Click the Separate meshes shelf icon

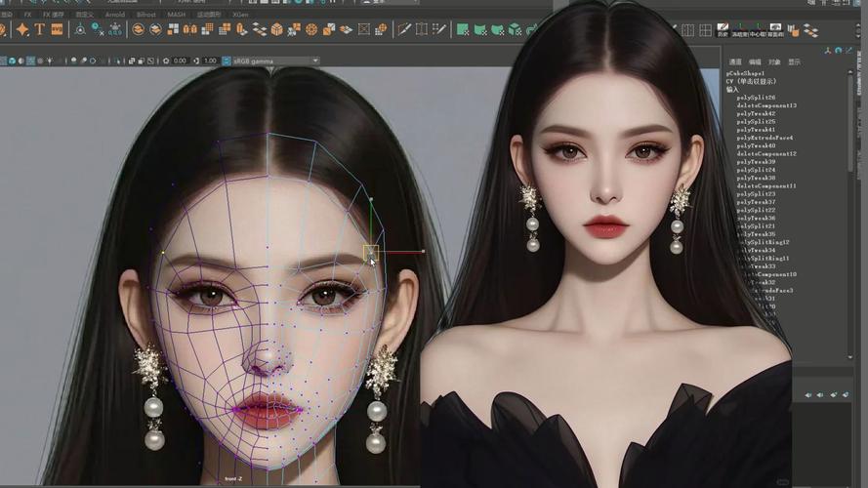point(155,29)
